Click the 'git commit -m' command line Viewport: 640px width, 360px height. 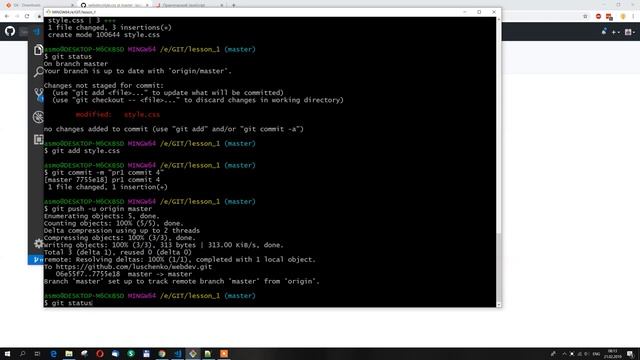104,173
